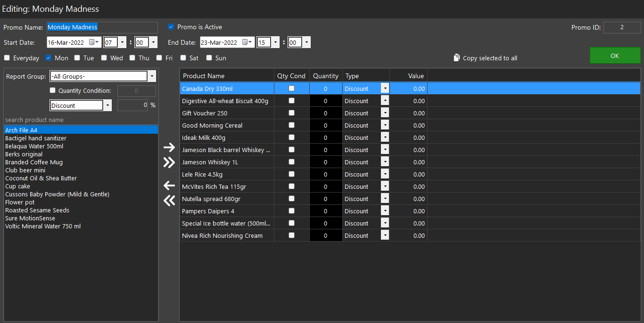Click the single left arrow to remove product
Screen dimensions: 644x323
pyautogui.click(x=169, y=186)
